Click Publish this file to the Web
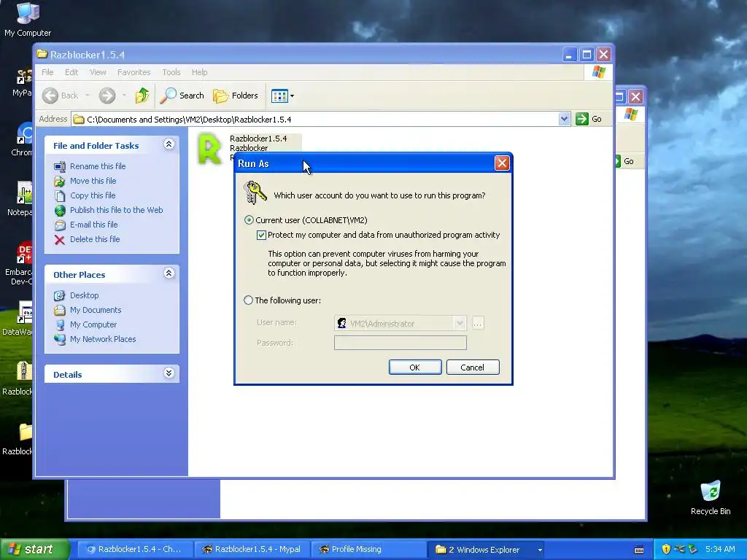747x560 pixels. coord(116,210)
